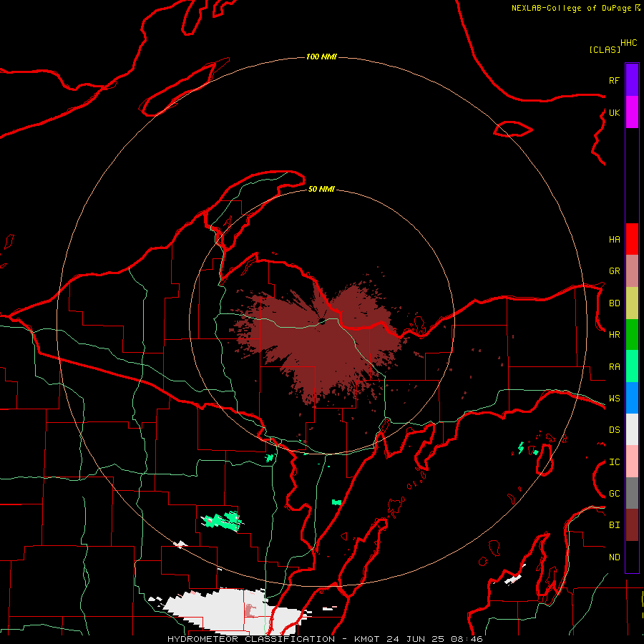Screen dimensions: 644x644
Task: Click the 'IC' legend label
Action: [614, 462]
